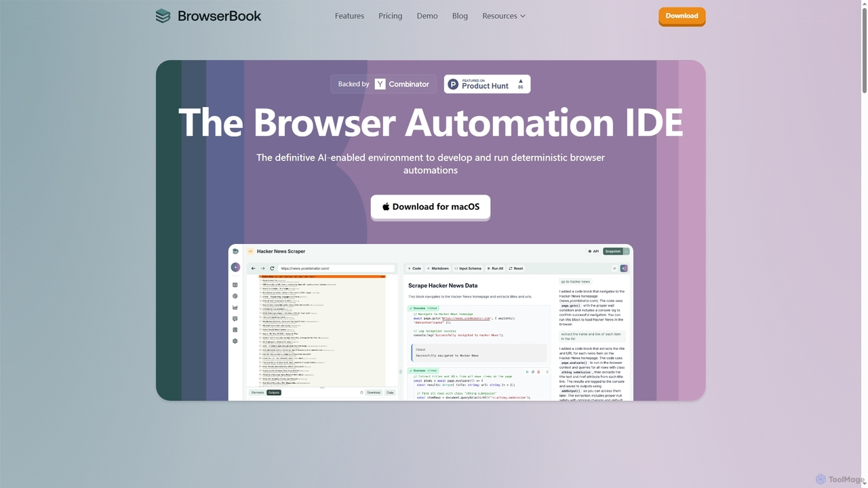Open the Featured on Product Hunt badge
Screen dimensions: 868x488
click(x=487, y=84)
